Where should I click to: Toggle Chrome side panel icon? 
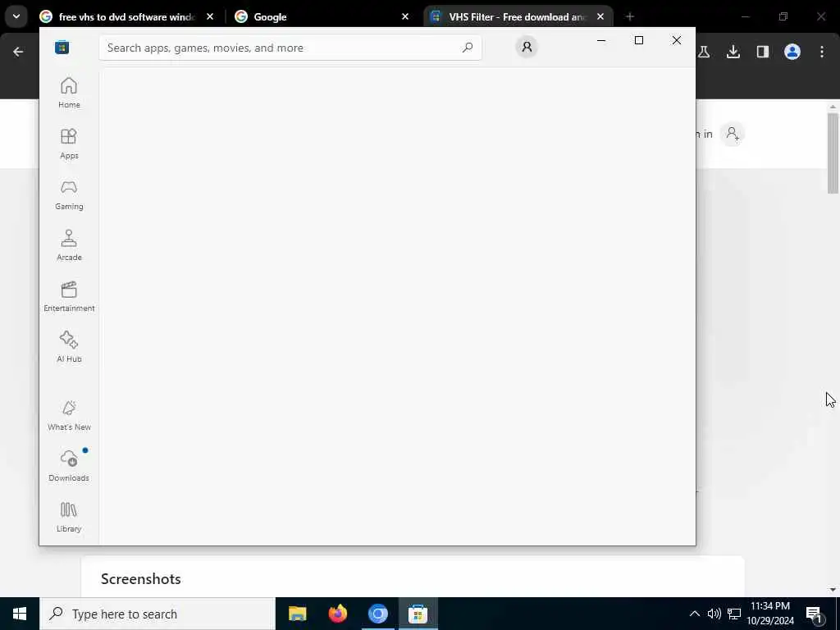763,52
